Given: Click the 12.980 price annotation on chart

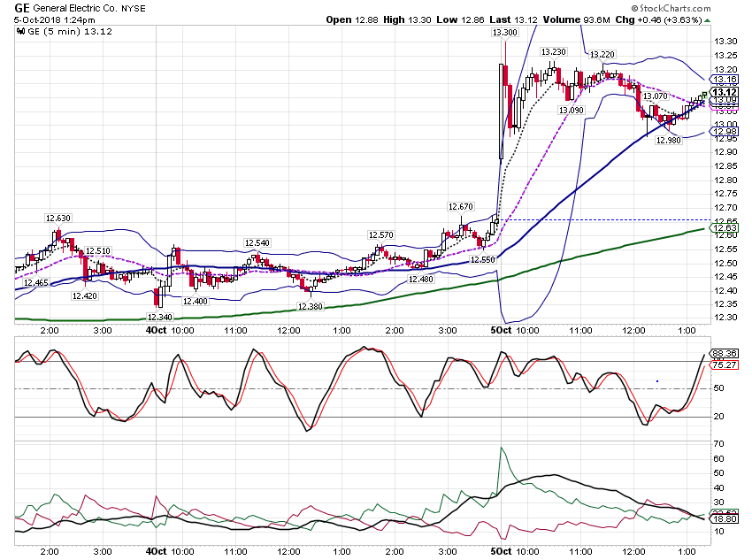Looking at the screenshot, I should (x=668, y=140).
